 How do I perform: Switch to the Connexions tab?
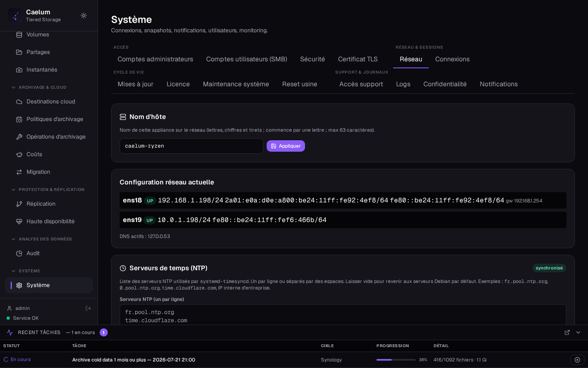[452, 59]
